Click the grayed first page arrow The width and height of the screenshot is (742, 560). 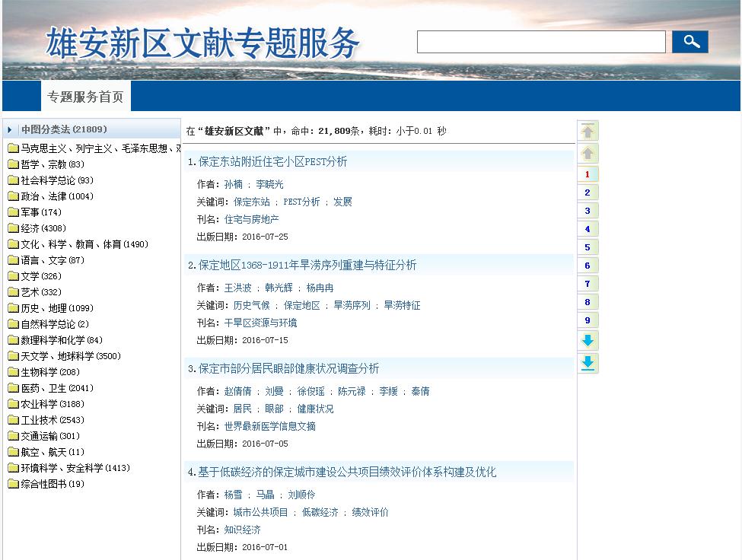[588, 131]
